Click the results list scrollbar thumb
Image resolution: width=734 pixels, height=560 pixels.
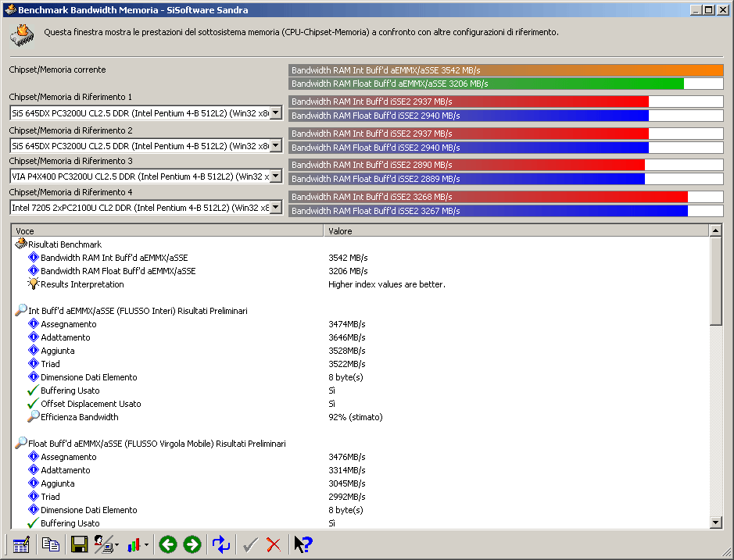tap(715, 280)
